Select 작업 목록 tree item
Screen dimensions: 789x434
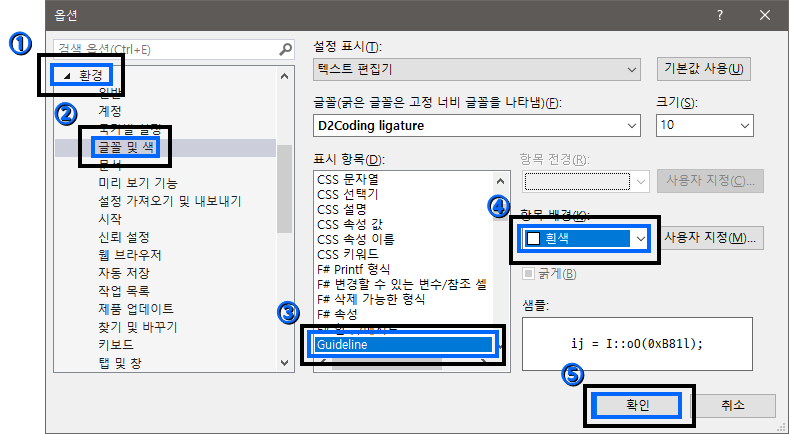click(x=124, y=291)
